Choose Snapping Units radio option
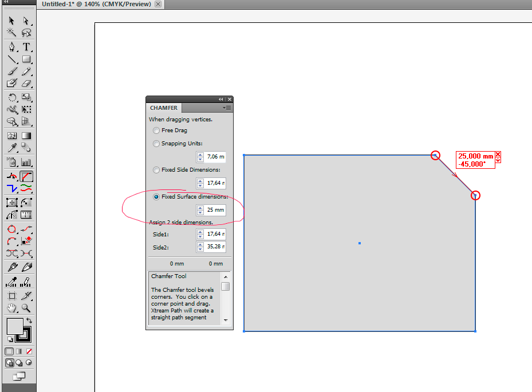This screenshot has height=392, width=532. point(156,144)
